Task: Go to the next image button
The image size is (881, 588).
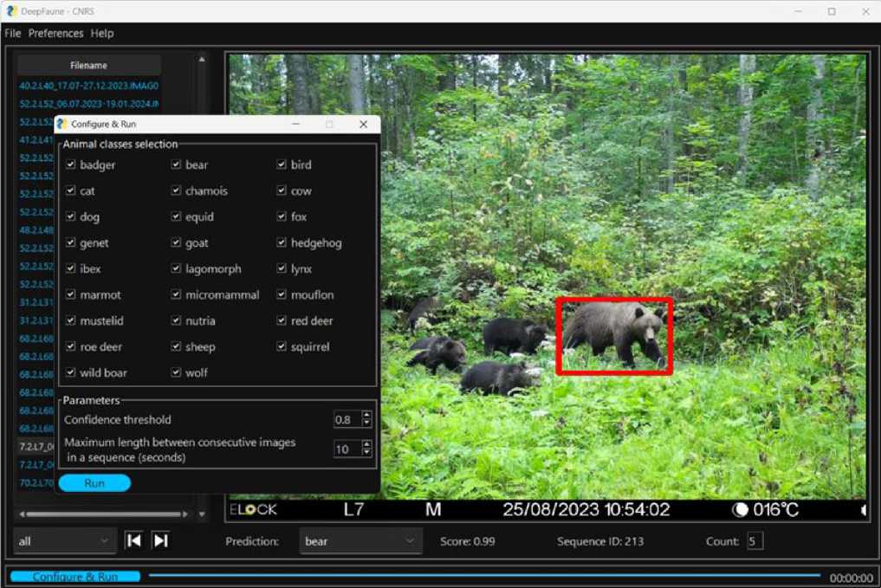Action: pyautogui.click(x=160, y=540)
